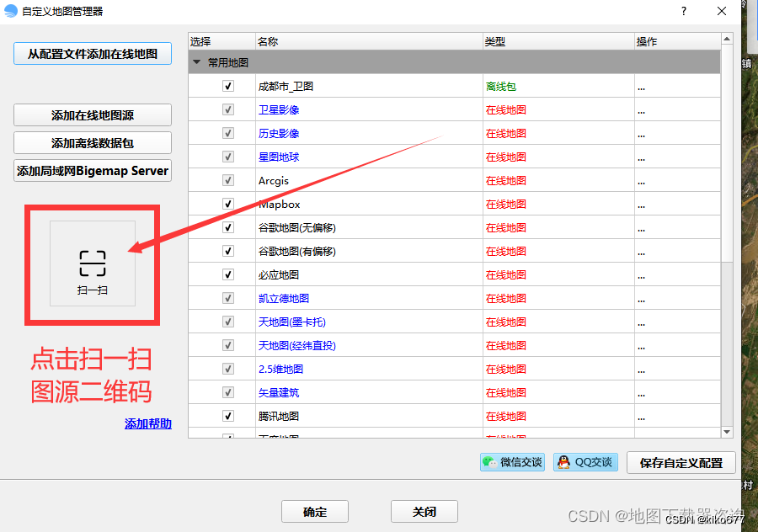
Task: Open the ... operations menu for 矢量建筑
Action: (x=641, y=396)
